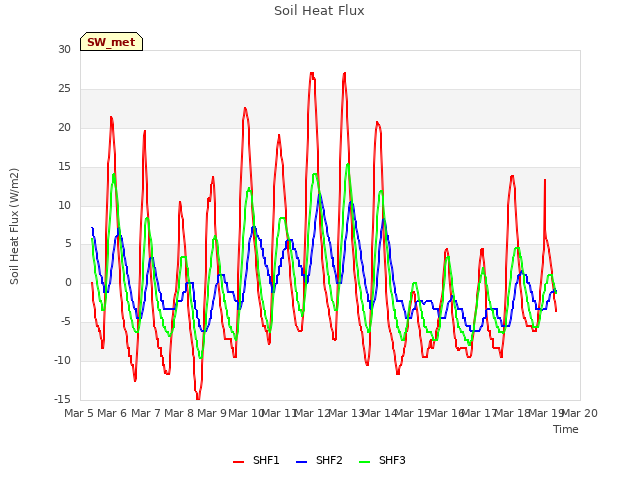Click the -15 y-axis tick value

[62, 399]
